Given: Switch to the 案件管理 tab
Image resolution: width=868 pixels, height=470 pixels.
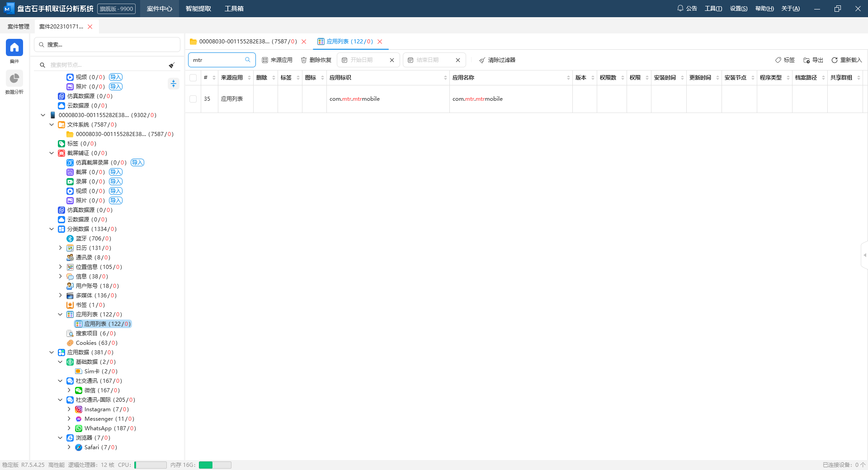Looking at the screenshot, I should click(18, 27).
